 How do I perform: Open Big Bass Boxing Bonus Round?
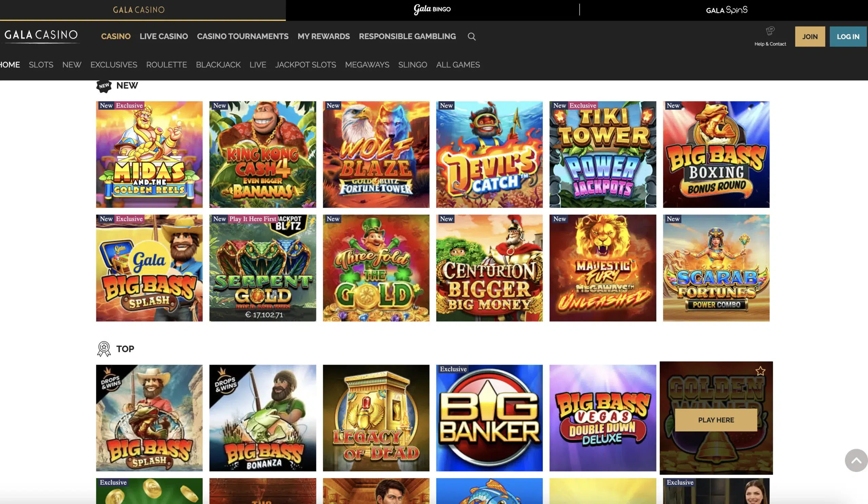click(716, 154)
